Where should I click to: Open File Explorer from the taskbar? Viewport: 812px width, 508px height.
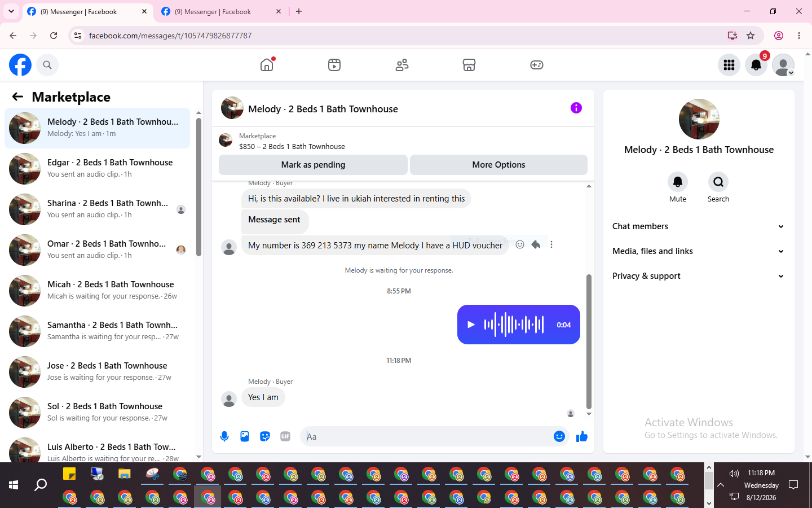tap(125, 474)
